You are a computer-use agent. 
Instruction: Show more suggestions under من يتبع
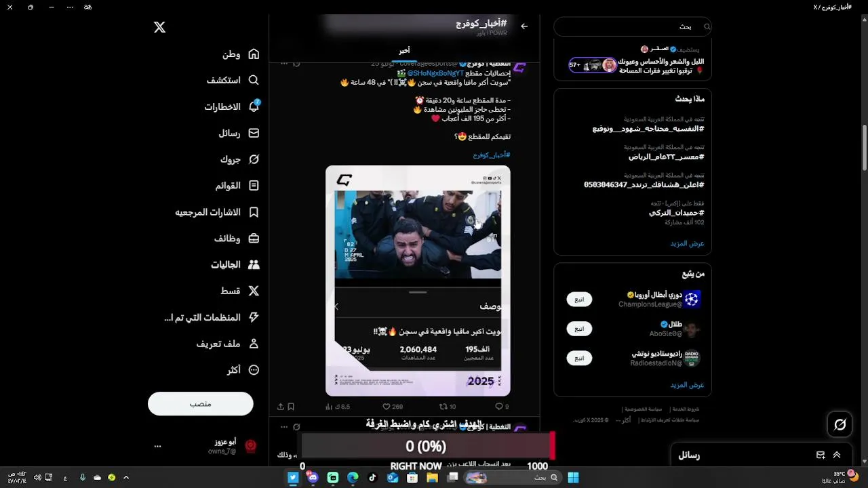(x=687, y=385)
